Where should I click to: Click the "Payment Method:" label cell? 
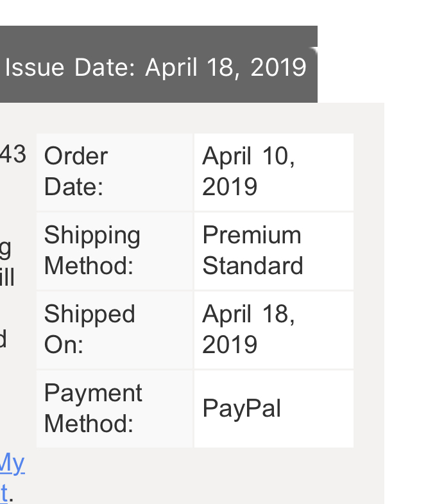pos(114,409)
